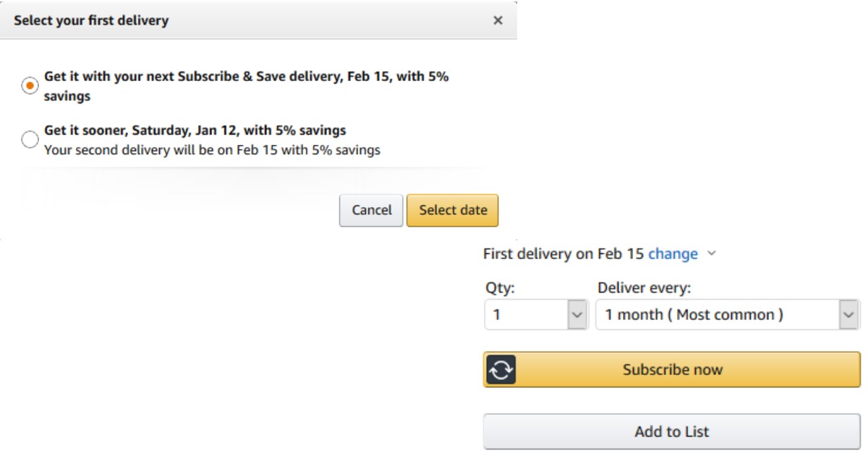The image size is (868, 456).
Task: Click the 'First delivery on Feb 15' text
Action: click(563, 254)
